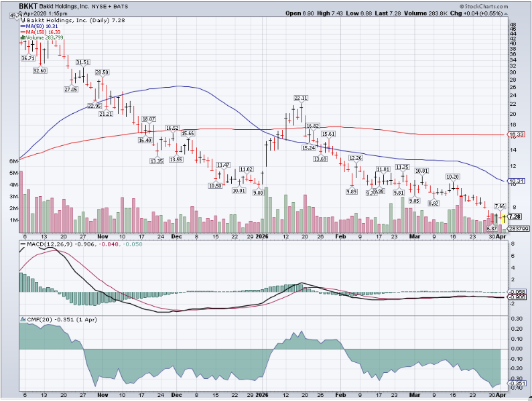Image resolution: width=532 pixels, height=401 pixels.
Task: Click the price bar icon before Bakkt legend
Action: point(21,22)
